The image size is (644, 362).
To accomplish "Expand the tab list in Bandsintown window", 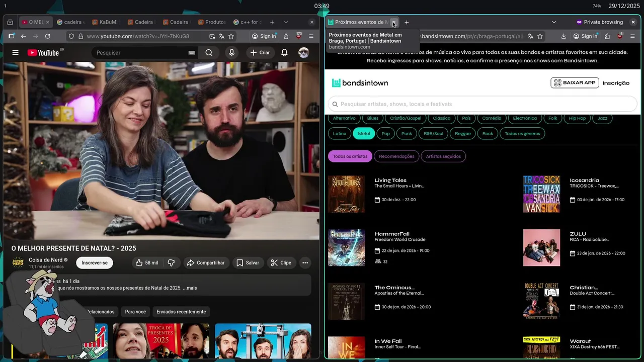I will click(554, 22).
